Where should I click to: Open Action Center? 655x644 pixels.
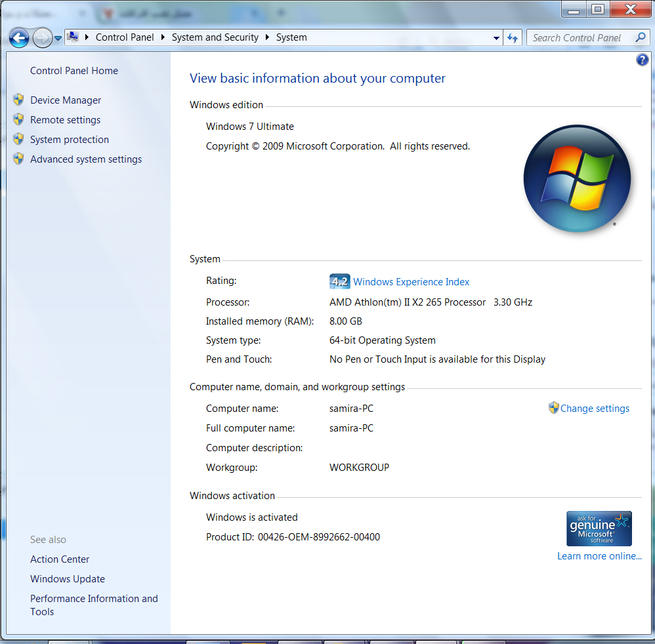click(60, 559)
